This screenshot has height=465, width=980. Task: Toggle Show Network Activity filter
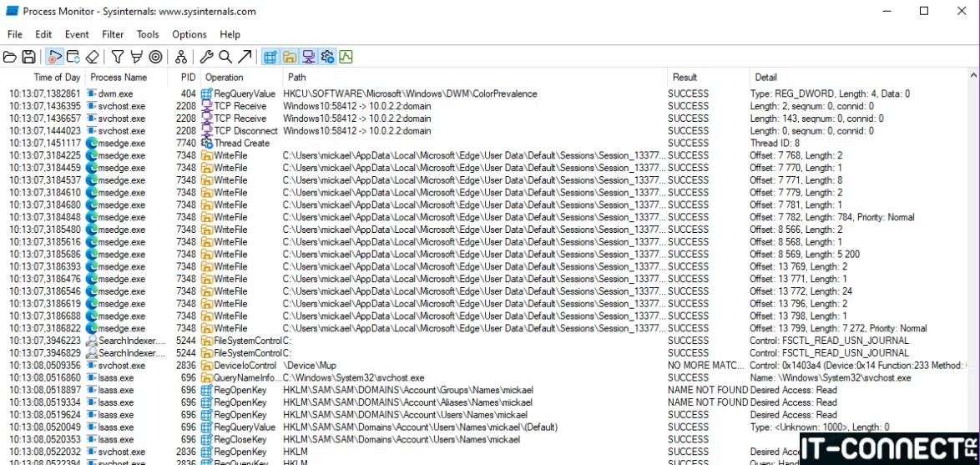308,57
